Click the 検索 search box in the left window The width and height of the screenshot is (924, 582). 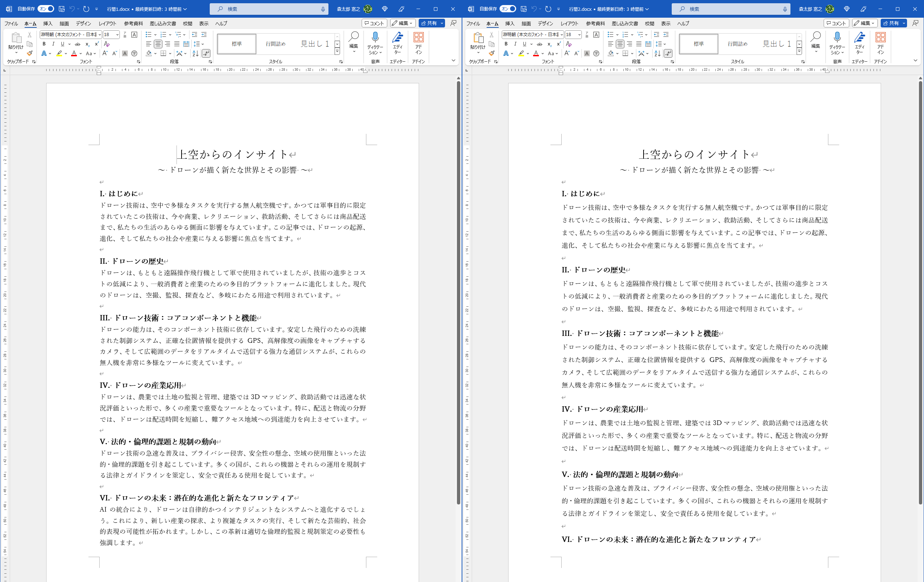[269, 8]
